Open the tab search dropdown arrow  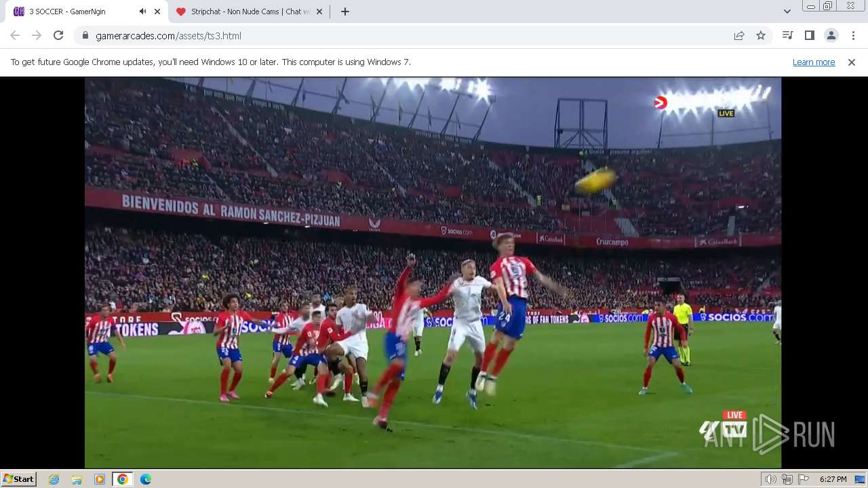point(787,12)
